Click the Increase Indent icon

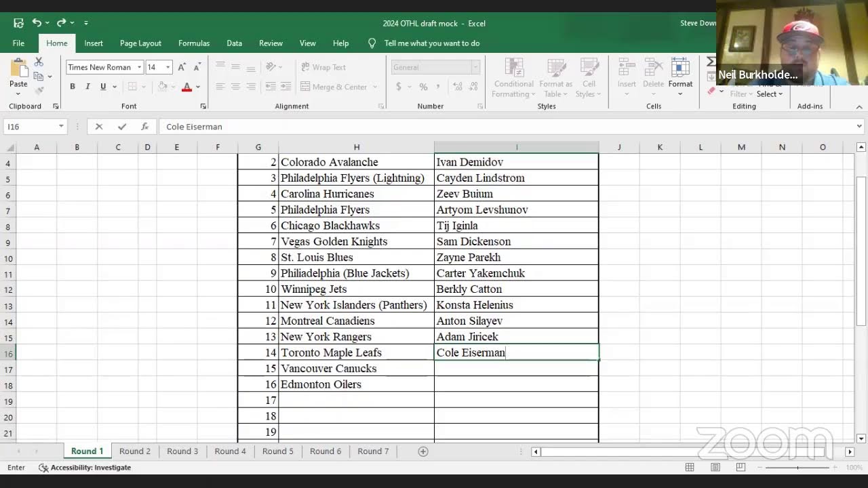point(286,87)
